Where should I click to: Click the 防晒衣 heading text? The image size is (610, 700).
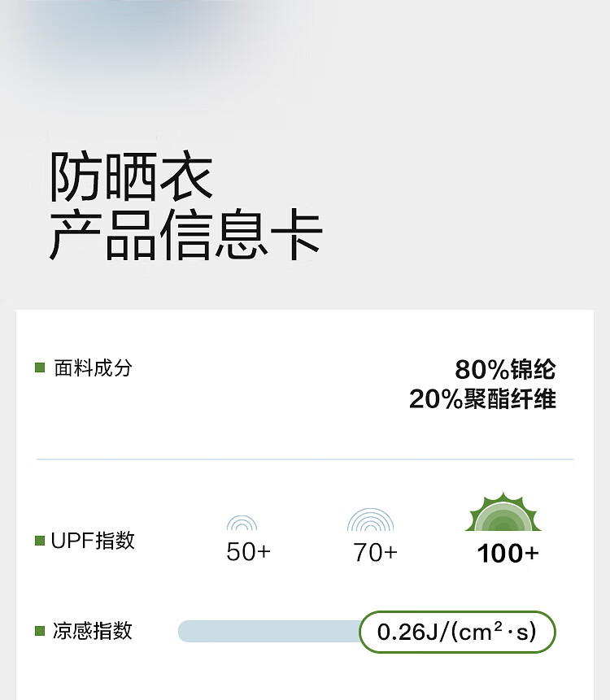[131, 177]
